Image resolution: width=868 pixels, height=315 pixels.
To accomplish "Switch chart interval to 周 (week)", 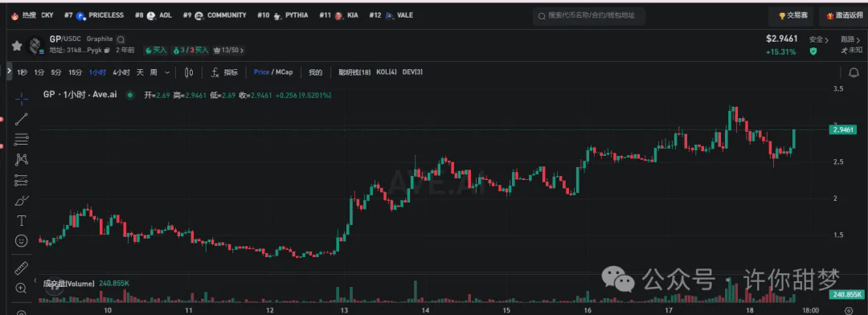I will 154,72.
